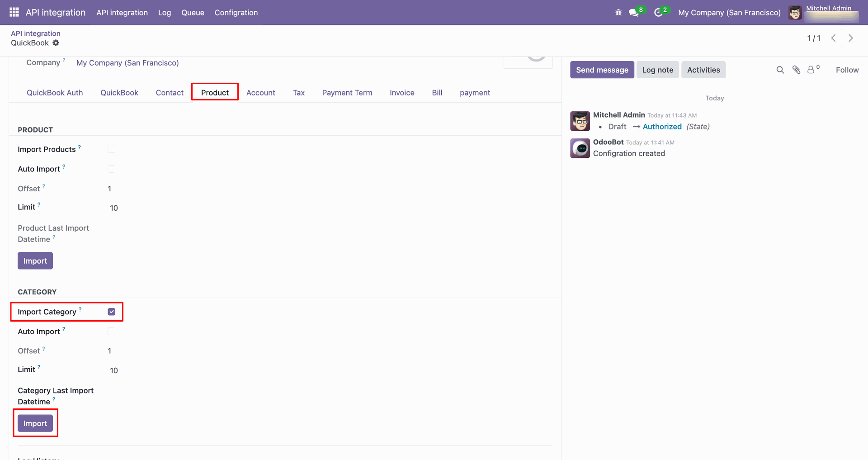This screenshot has height=460, width=868.
Task: Open company switcher My Company (San Francisco)
Action: tap(729, 13)
